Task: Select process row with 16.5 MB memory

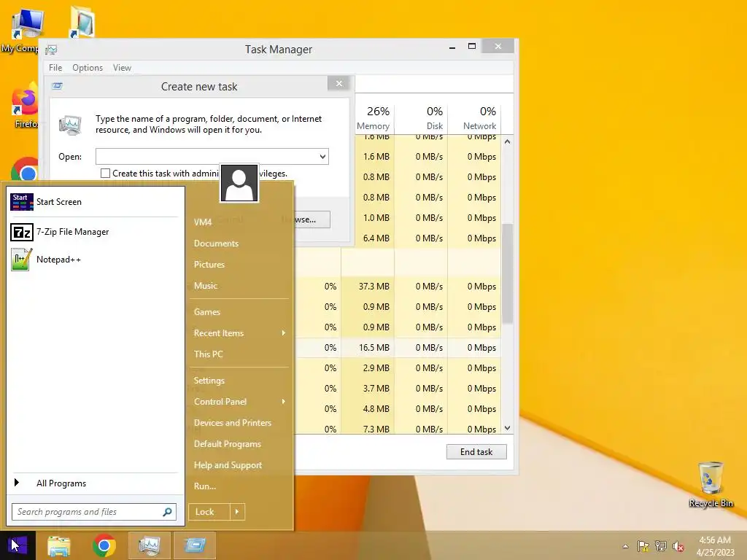Action: [x=398, y=348]
